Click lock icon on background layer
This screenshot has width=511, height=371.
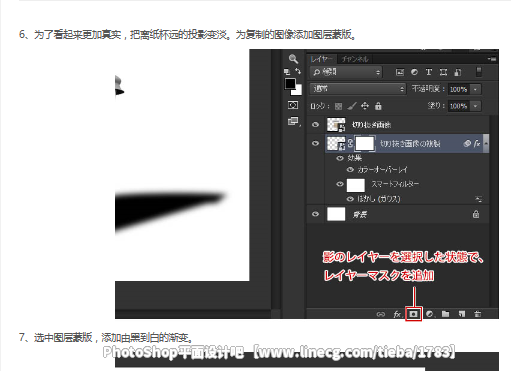click(x=476, y=214)
